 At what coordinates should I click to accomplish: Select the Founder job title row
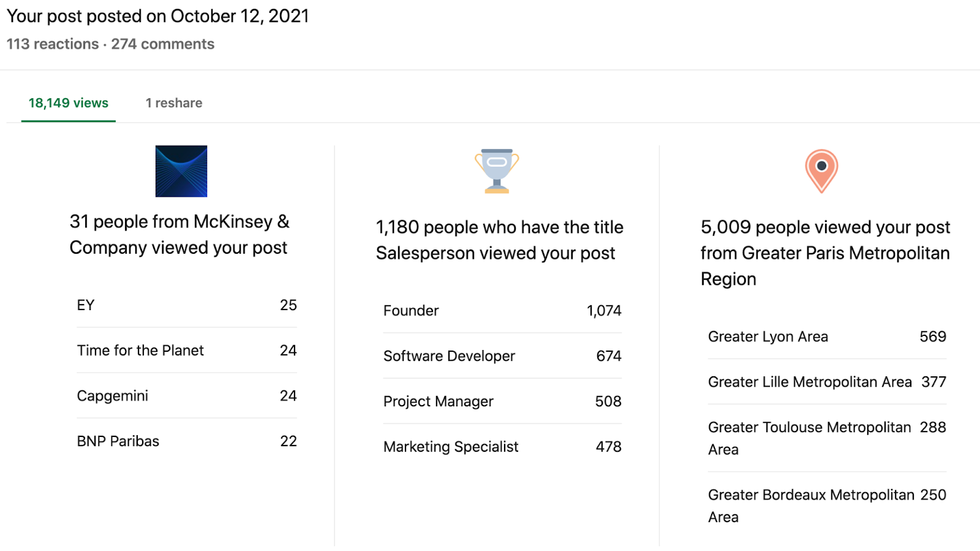click(502, 311)
